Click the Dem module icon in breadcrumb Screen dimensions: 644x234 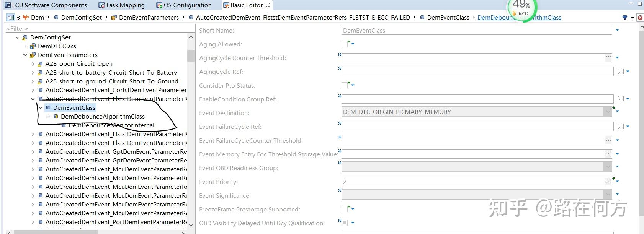click(26, 17)
